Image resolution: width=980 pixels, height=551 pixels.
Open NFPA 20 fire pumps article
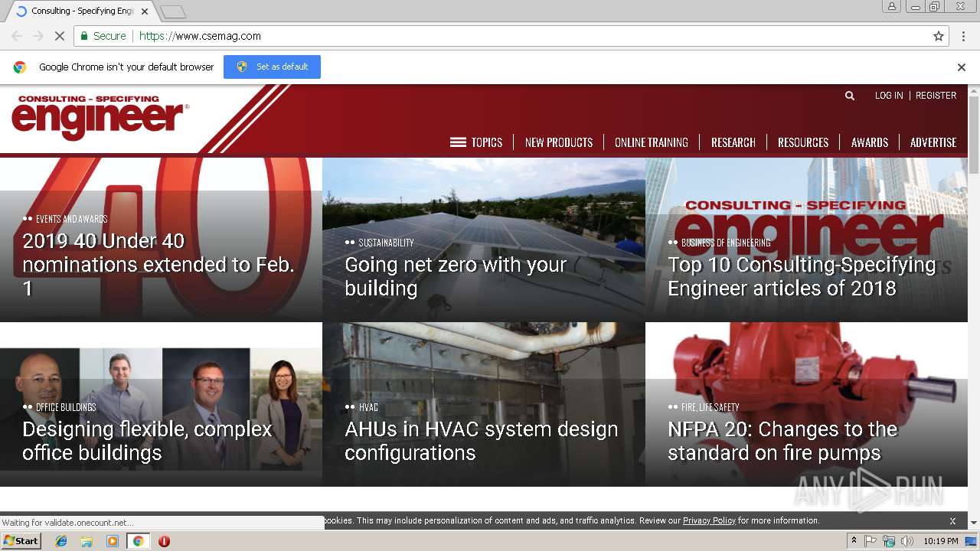(782, 441)
